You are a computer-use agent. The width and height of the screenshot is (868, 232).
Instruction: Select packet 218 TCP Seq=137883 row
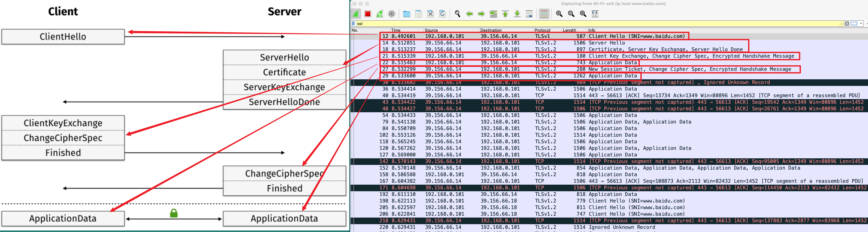click(x=609, y=221)
